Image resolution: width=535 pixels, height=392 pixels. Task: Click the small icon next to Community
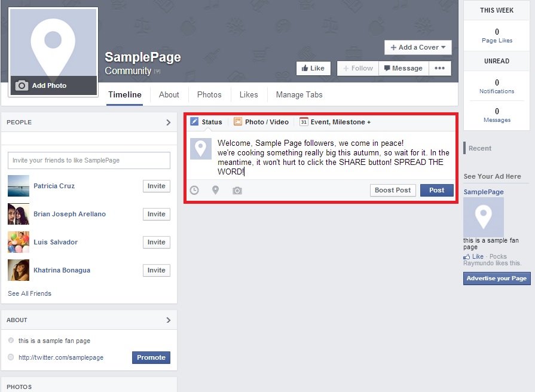click(157, 71)
